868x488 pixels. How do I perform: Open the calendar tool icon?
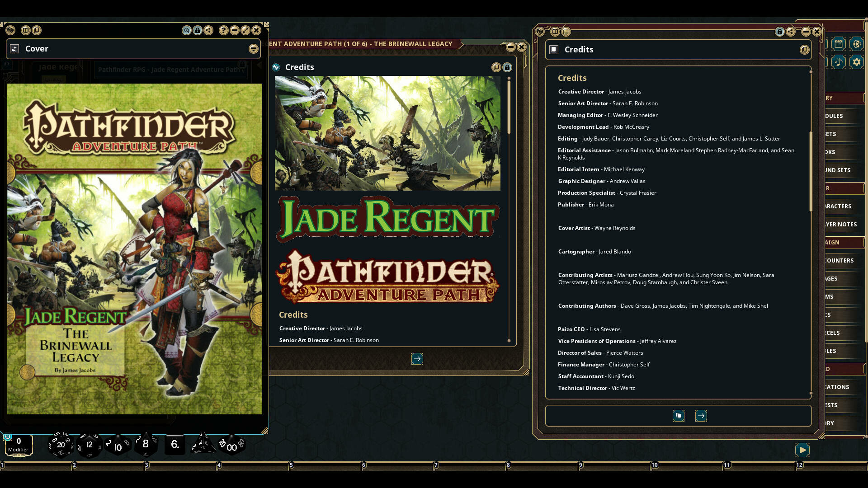point(839,44)
